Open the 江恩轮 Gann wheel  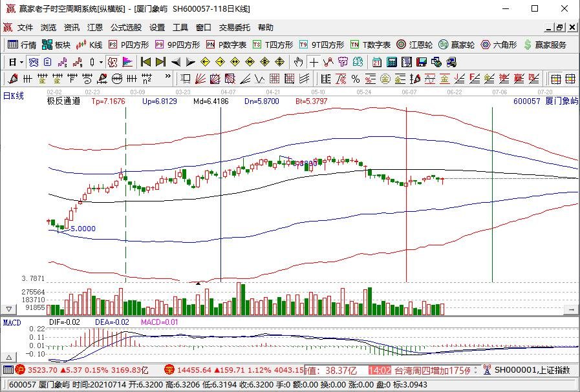pos(414,45)
